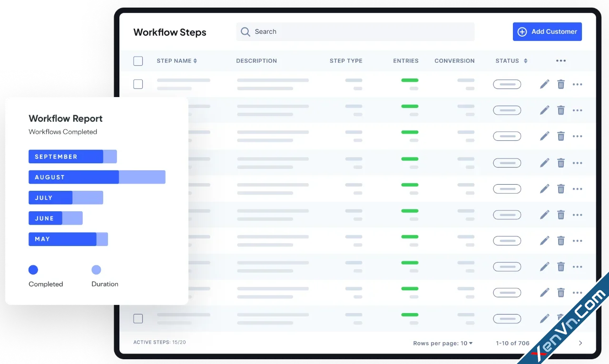Click the pencil icon in the second row
This screenshot has height=364, width=609.
(x=544, y=110)
